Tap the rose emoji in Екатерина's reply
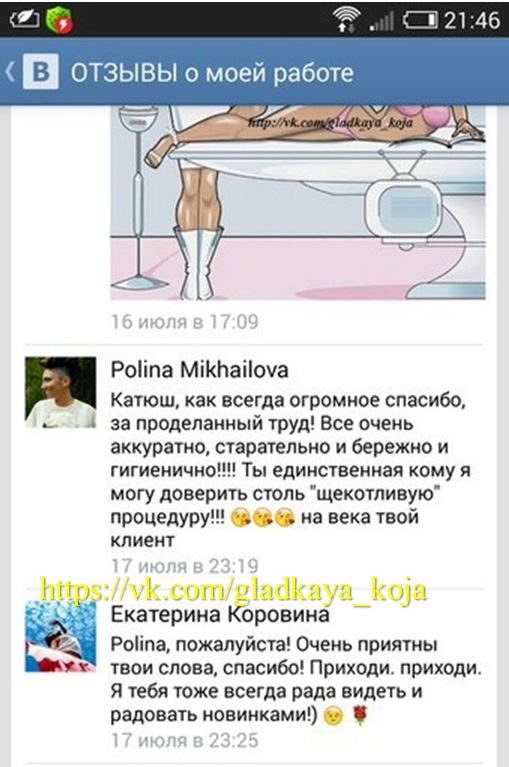The height and width of the screenshot is (767, 509). (x=360, y=717)
